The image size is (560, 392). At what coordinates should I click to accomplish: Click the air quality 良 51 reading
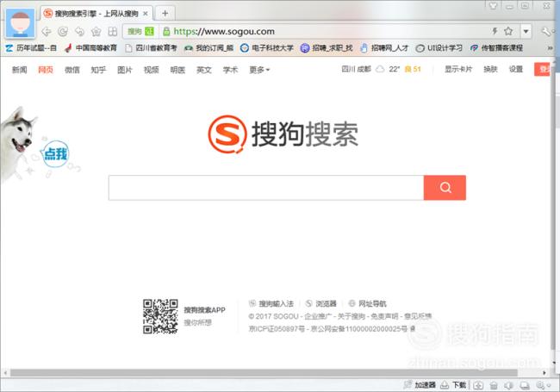[413, 69]
